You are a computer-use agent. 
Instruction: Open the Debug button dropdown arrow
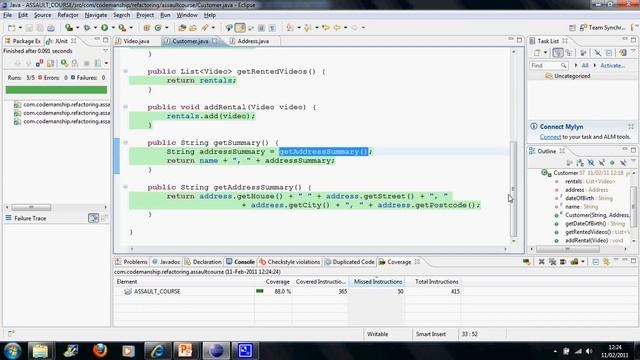tap(95, 28)
